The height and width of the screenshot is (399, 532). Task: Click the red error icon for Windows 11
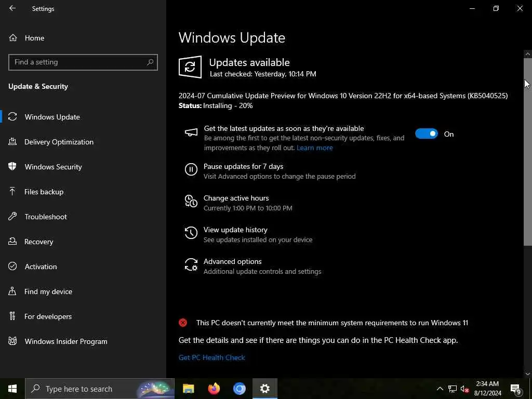pyautogui.click(x=183, y=323)
